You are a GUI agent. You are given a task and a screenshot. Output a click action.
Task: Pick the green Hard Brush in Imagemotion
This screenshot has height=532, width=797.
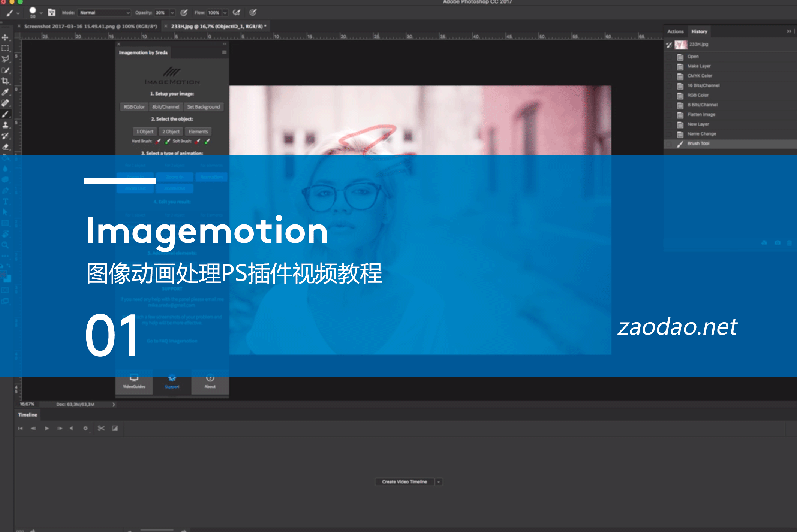168,141
